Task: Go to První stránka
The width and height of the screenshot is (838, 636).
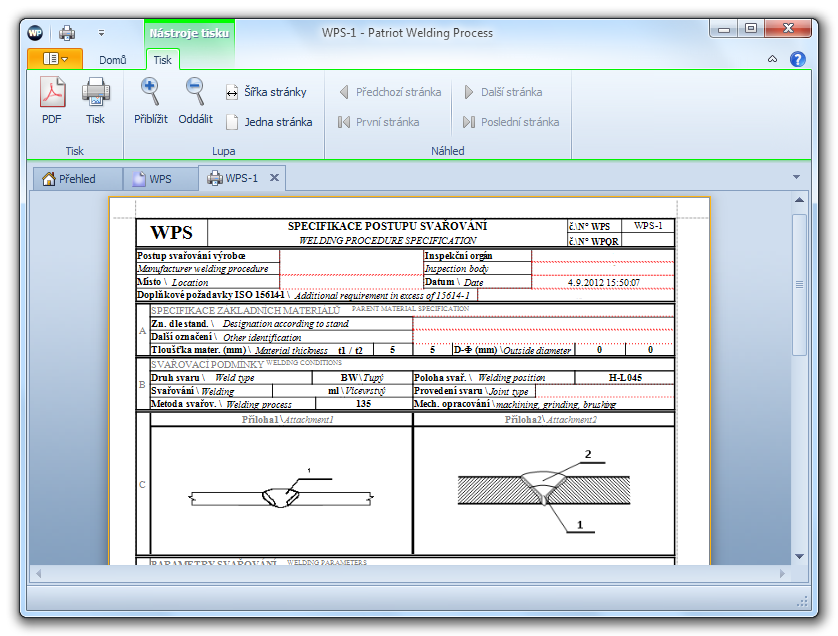Action: coord(378,122)
